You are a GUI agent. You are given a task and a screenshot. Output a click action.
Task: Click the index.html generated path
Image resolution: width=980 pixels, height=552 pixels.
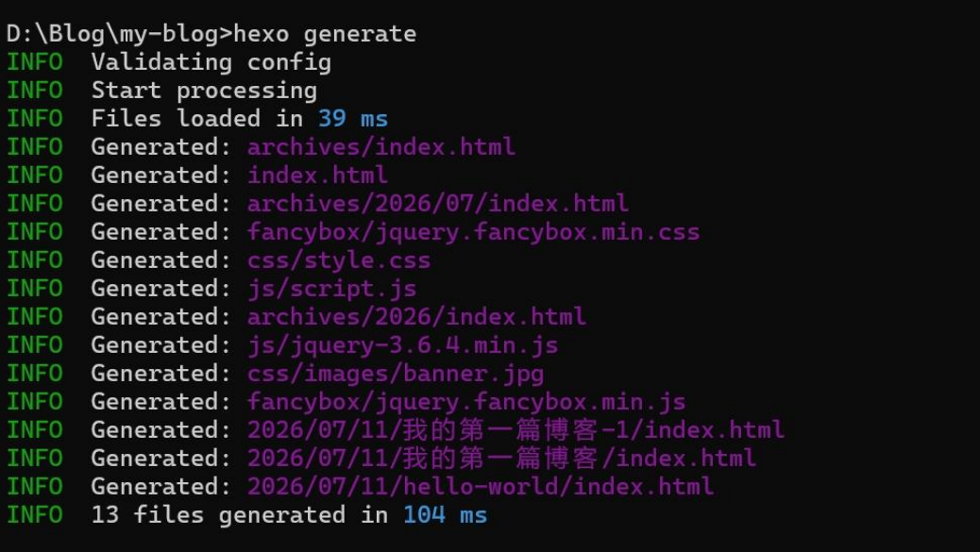coord(317,175)
